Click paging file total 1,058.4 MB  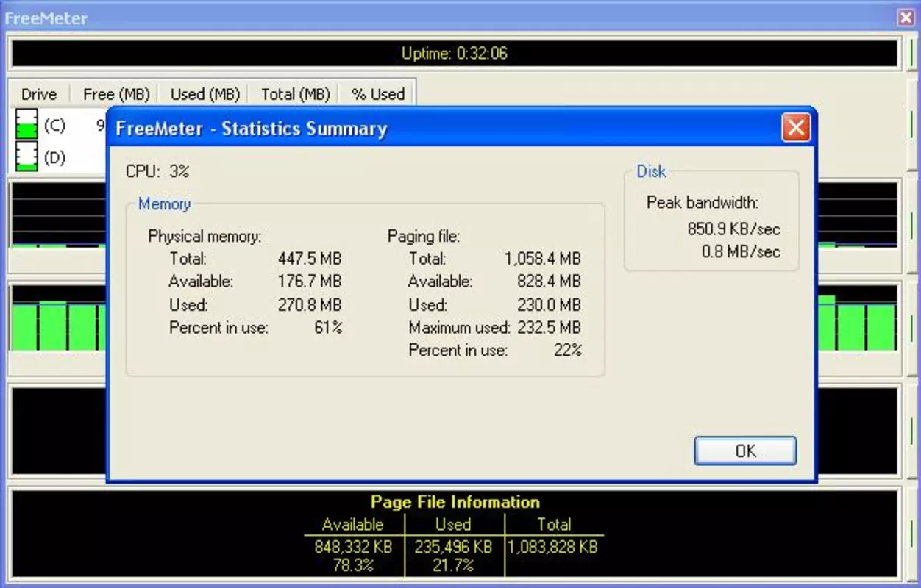[x=543, y=259]
